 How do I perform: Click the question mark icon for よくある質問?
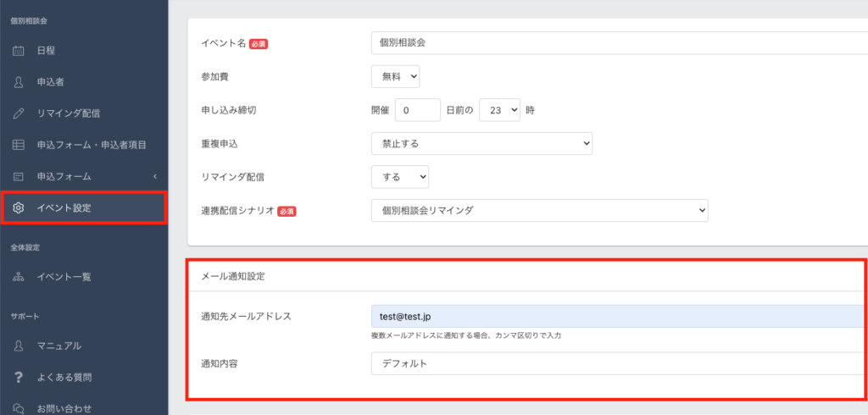[19, 378]
